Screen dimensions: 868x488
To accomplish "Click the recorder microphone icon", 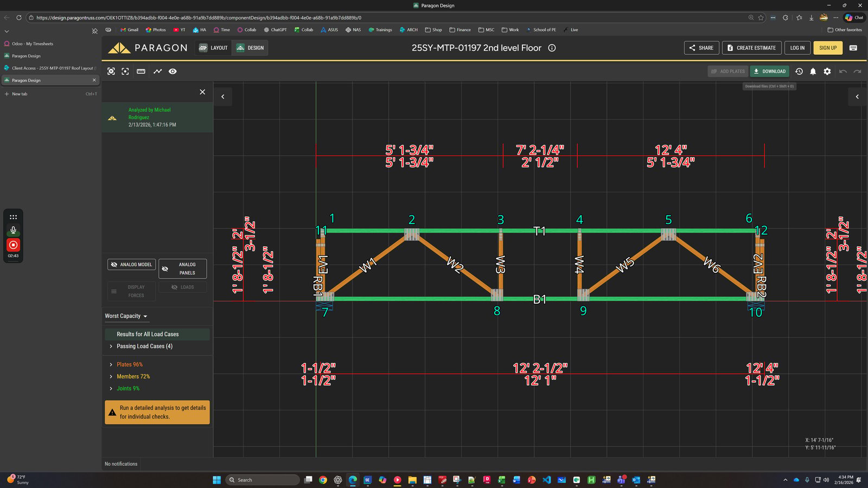I will click(14, 230).
